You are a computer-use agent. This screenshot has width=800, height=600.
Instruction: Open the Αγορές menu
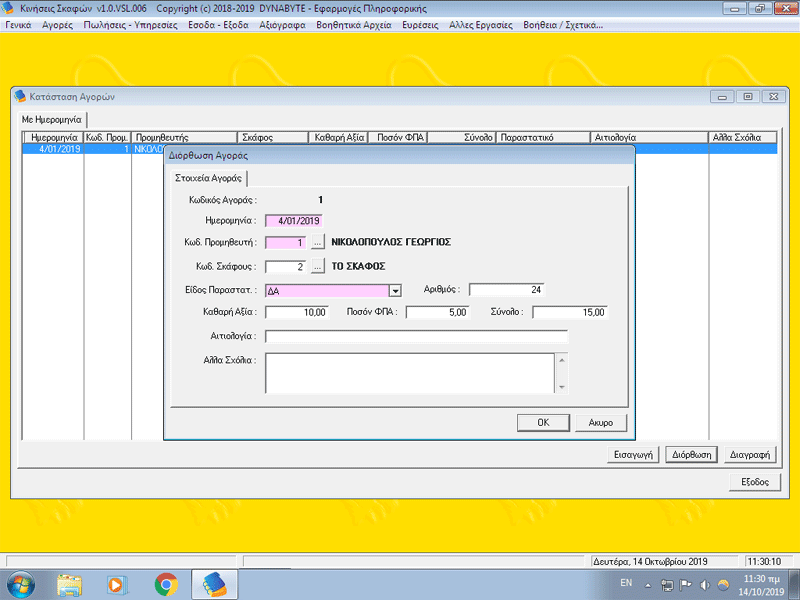57,25
